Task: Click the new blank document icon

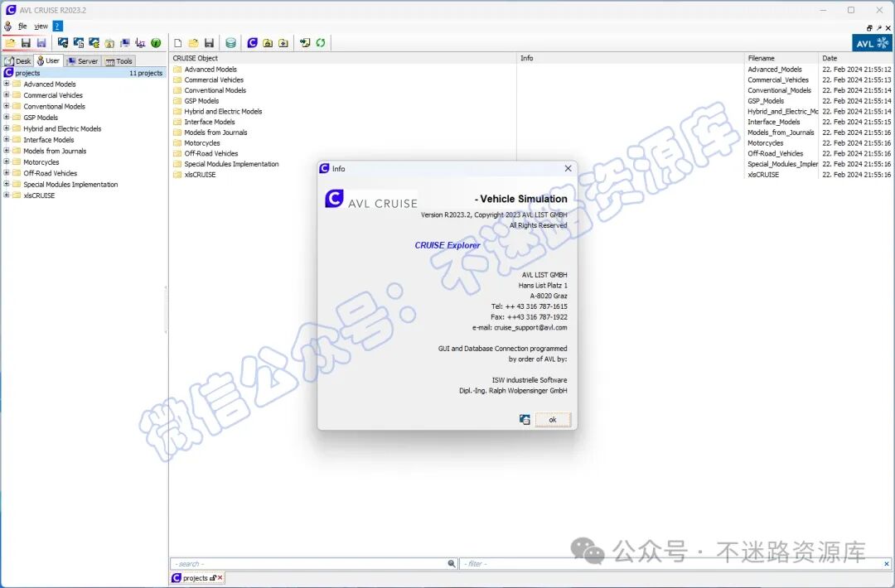Action: 178,43
